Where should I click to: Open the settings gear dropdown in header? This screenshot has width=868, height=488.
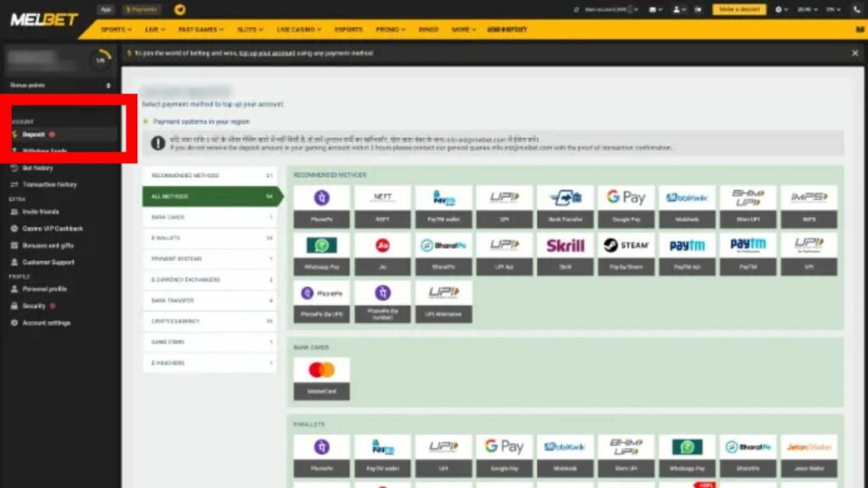(x=782, y=9)
